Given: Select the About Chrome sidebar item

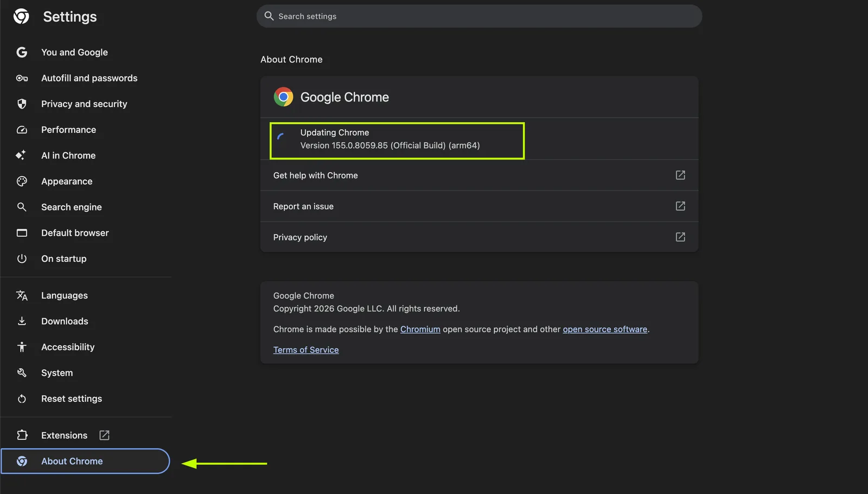Looking at the screenshot, I should [86, 461].
